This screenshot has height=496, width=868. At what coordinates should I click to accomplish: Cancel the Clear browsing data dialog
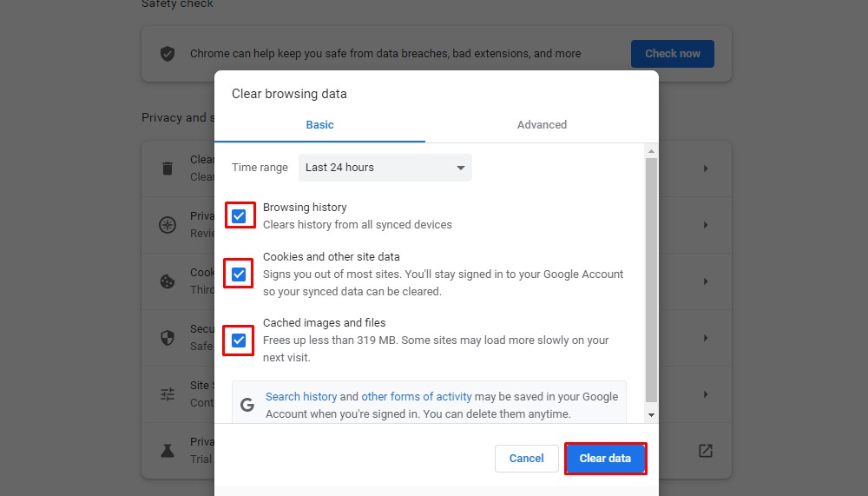pyautogui.click(x=526, y=459)
